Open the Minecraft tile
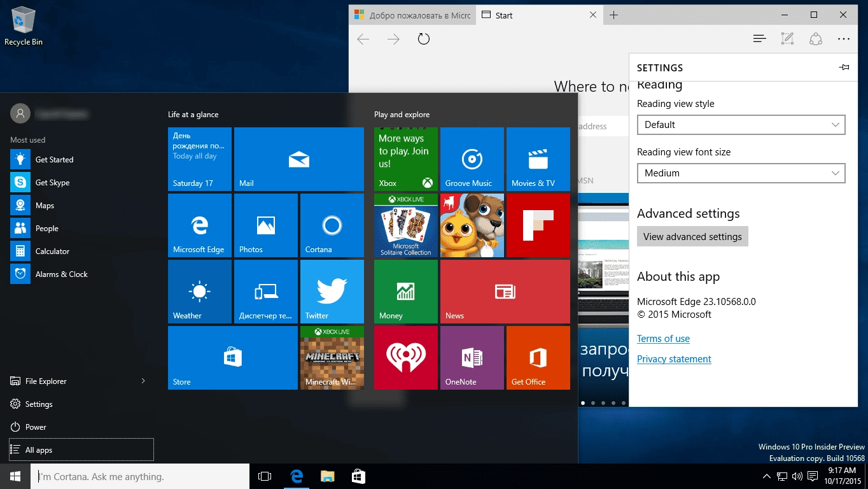 pos(332,358)
